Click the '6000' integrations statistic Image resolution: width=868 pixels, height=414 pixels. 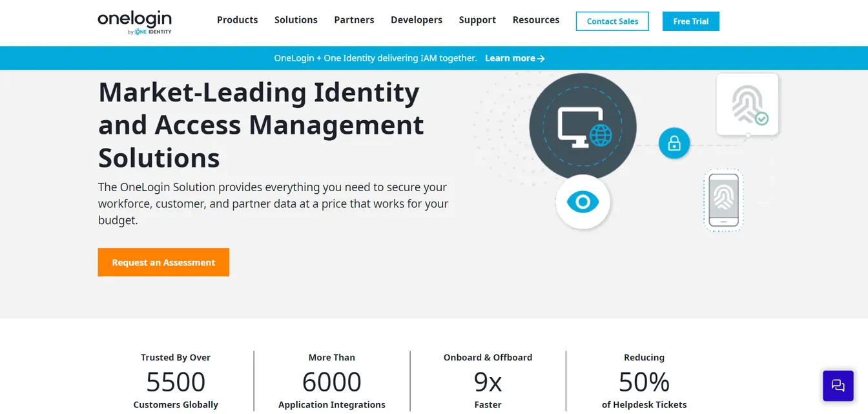[x=332, y=382]
